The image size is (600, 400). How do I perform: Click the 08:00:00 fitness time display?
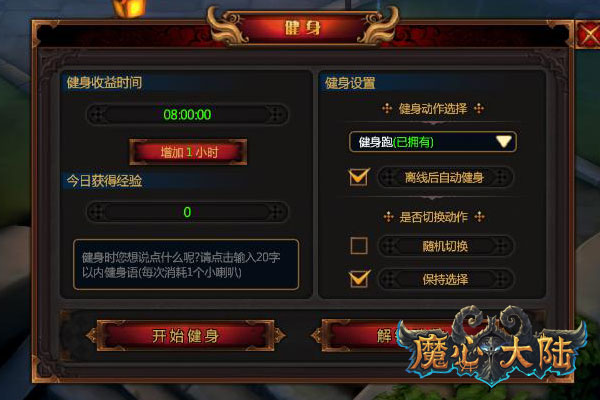(x=187, y=114)
